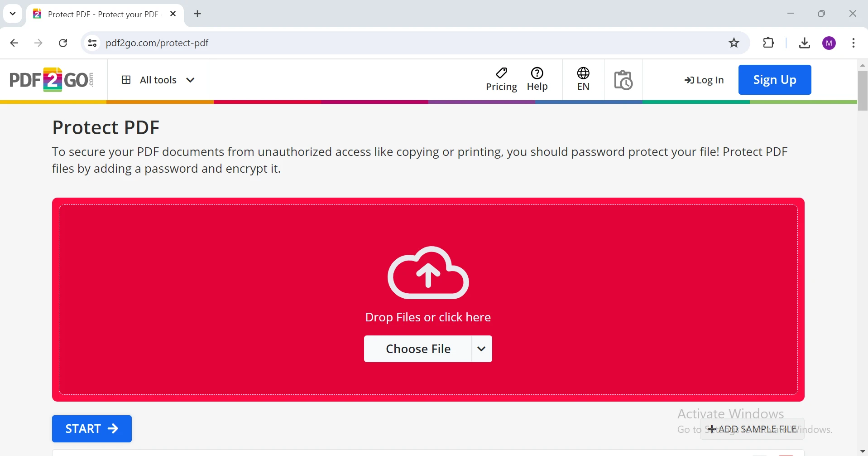
Task: Click Drop Files or click here text
Action: tap(428, 317)
